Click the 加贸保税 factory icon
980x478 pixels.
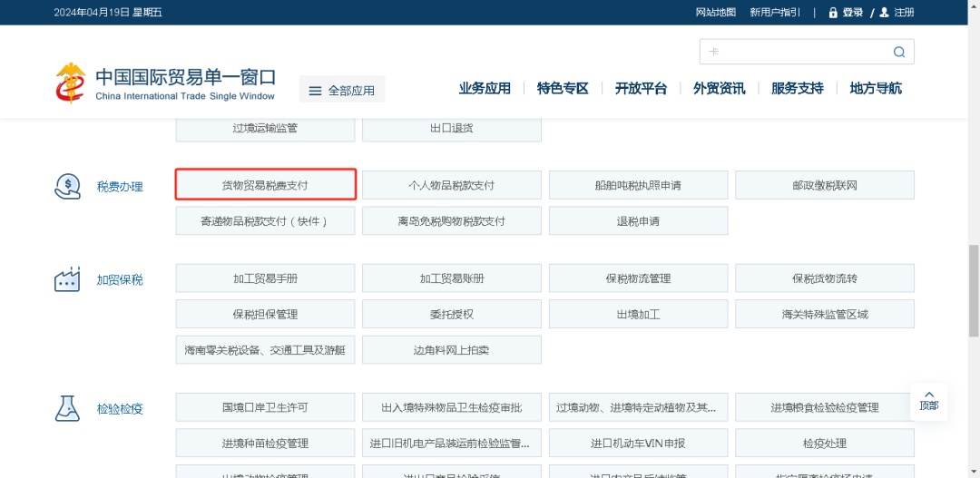click(67, 279)
